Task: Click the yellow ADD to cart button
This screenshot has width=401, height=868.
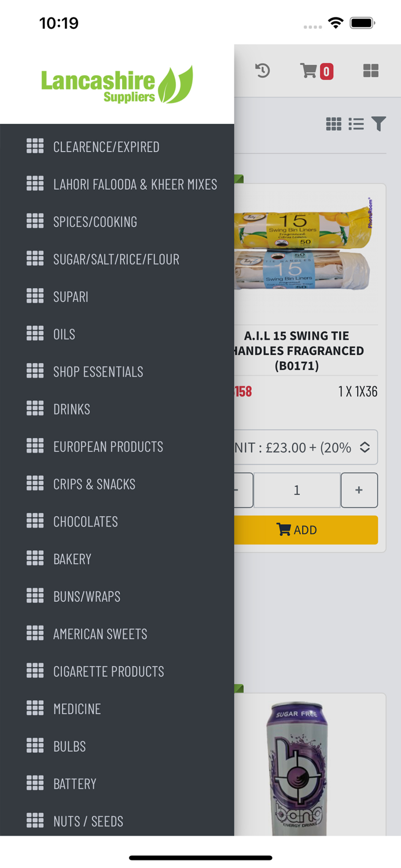Action: (x=297, y=529)
